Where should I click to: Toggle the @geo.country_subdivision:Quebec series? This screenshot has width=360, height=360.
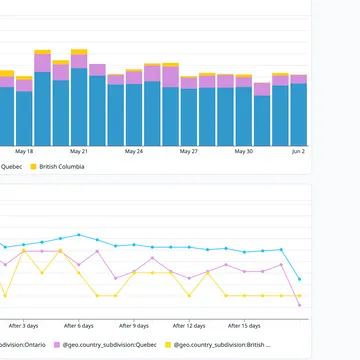tap(109, 345)
